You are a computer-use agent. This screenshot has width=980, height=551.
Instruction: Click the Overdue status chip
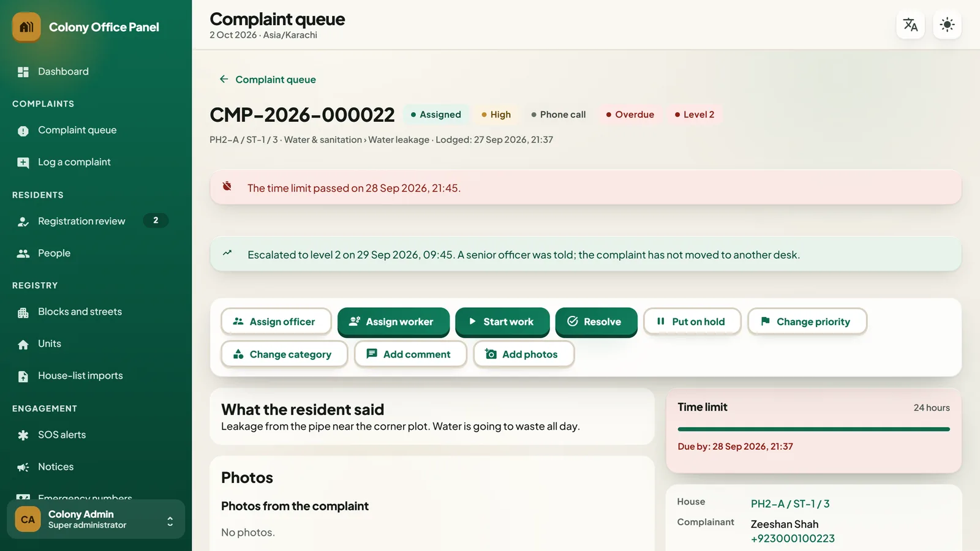coord(630,114)
